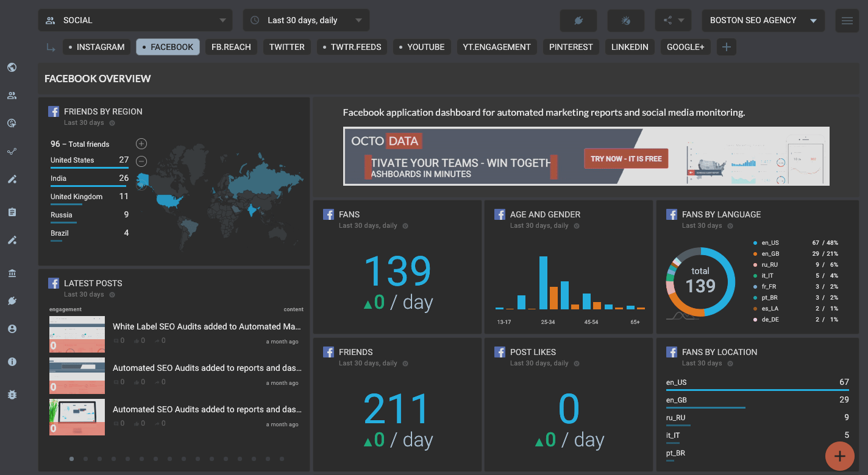Switch to the INSTAGRAM tab
Viewport: 868px width, 475px height.
[96, 47]
